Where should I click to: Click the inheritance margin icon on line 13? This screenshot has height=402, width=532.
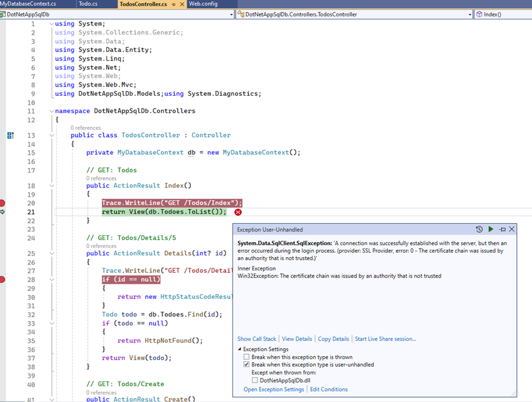pyautogui.click(x=10, y=135)
